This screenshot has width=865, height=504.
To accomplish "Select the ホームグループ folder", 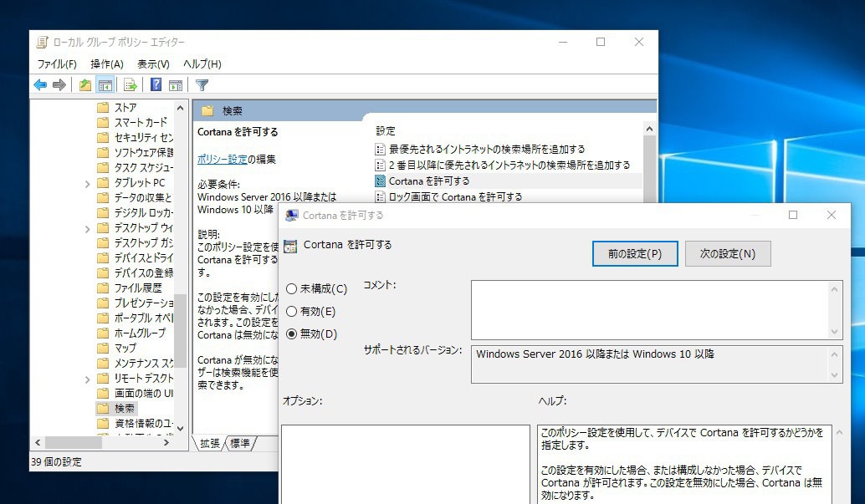I will coord(131,333).
